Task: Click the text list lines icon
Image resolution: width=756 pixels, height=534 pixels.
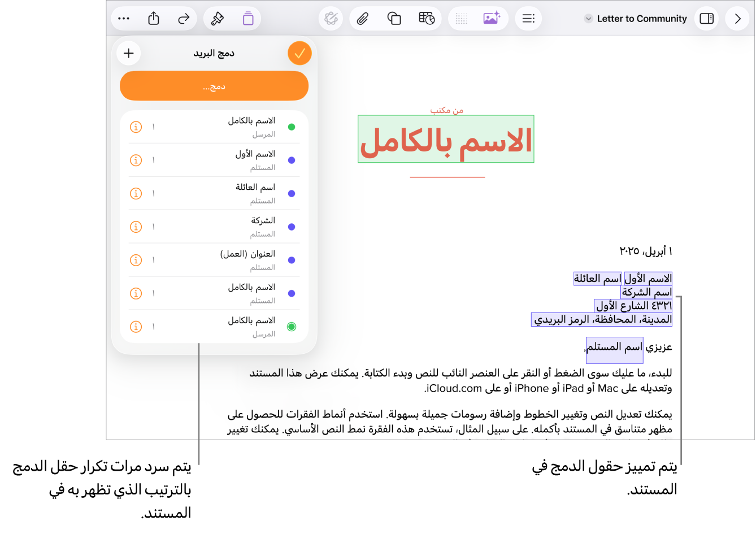Action: point(528,19)
